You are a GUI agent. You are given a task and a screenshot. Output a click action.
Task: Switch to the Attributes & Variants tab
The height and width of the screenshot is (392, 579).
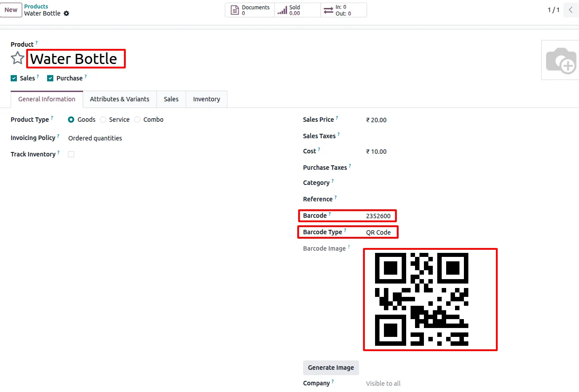(120, 99)
